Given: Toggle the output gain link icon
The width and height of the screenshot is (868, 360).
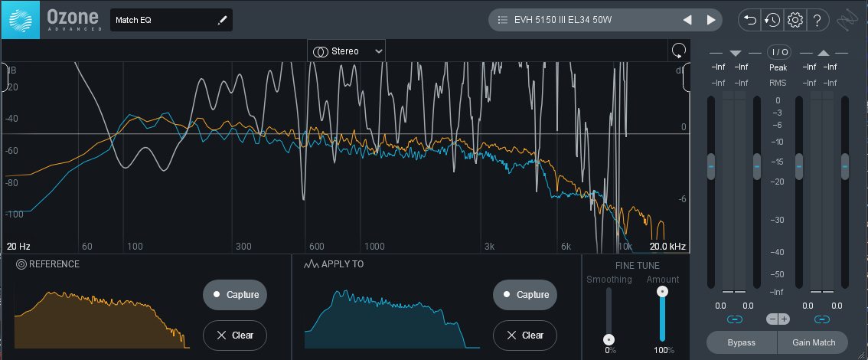Looking at the screenshot, I should point(822,319).
